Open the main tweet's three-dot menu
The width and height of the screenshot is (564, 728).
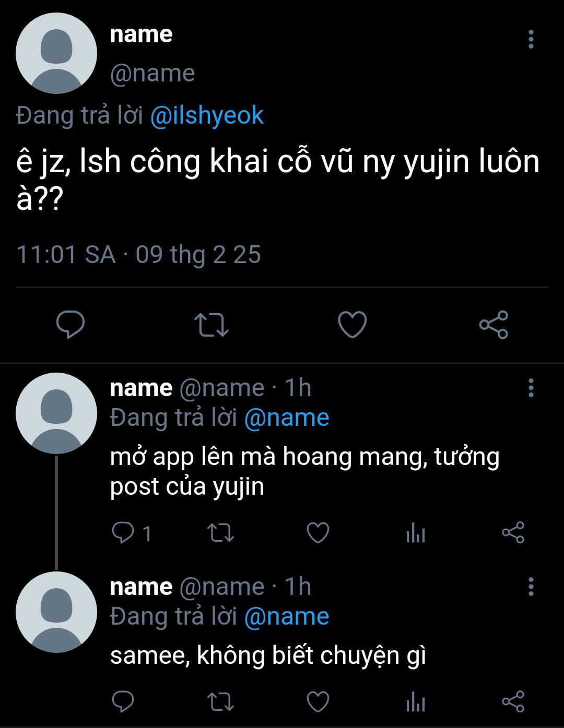(x=531, y=40)
